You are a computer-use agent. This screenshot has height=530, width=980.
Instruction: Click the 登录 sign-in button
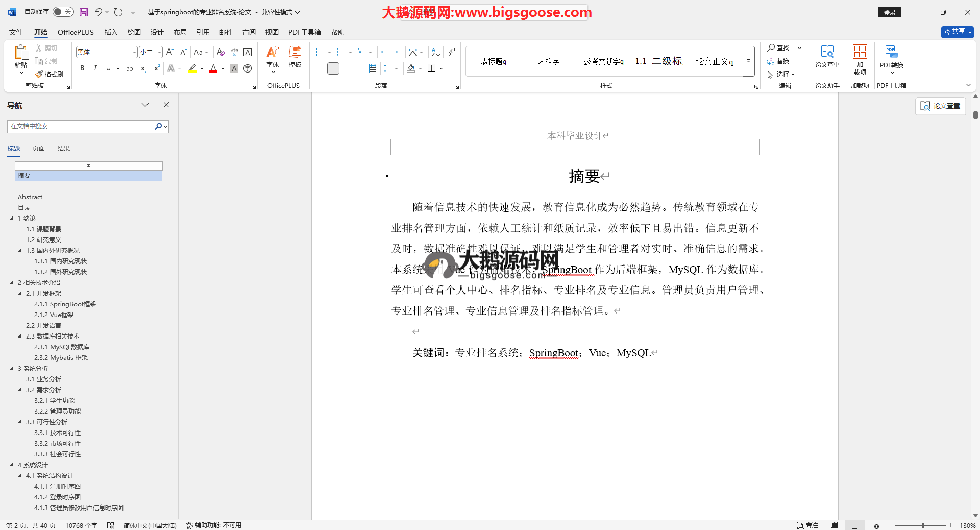[889, 12]
